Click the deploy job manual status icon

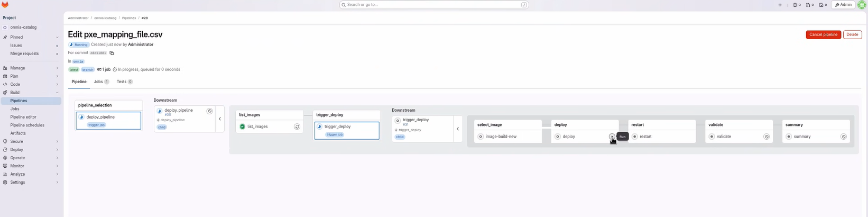tap(558, 137)
